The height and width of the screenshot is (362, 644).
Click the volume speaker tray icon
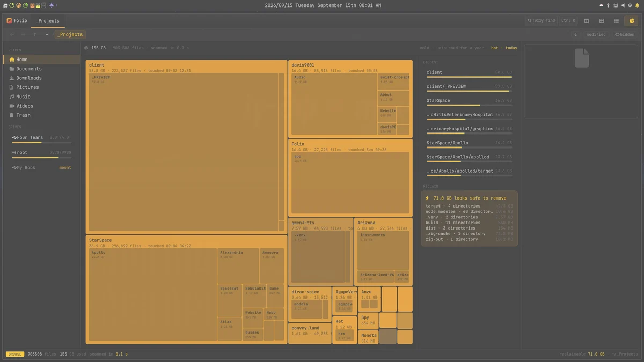point(623,5)
